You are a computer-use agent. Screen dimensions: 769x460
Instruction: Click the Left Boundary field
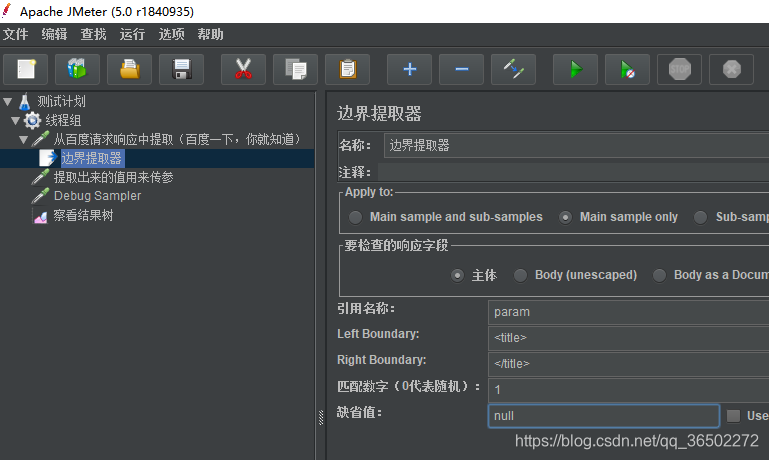pos(629,338)
